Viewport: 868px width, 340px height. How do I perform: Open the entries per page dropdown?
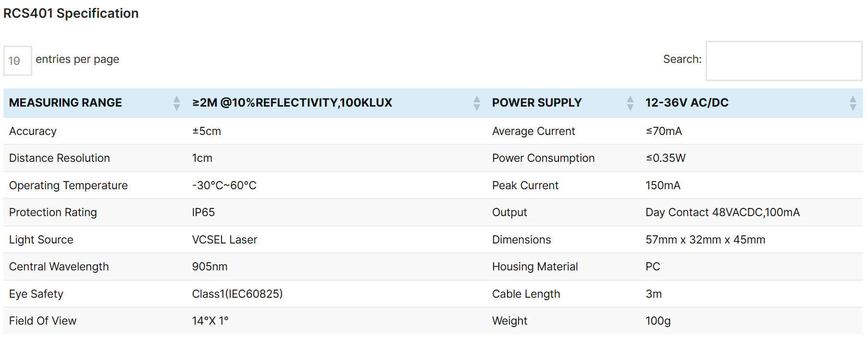(18, 61)
